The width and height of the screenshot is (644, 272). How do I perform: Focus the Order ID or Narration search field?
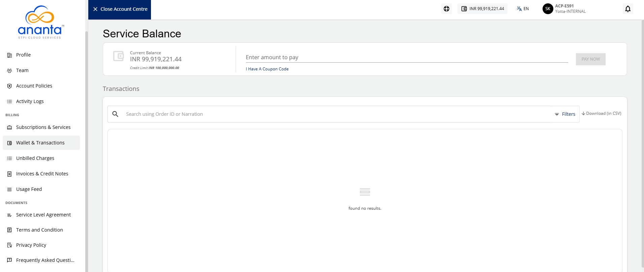[x=337, y=114]
